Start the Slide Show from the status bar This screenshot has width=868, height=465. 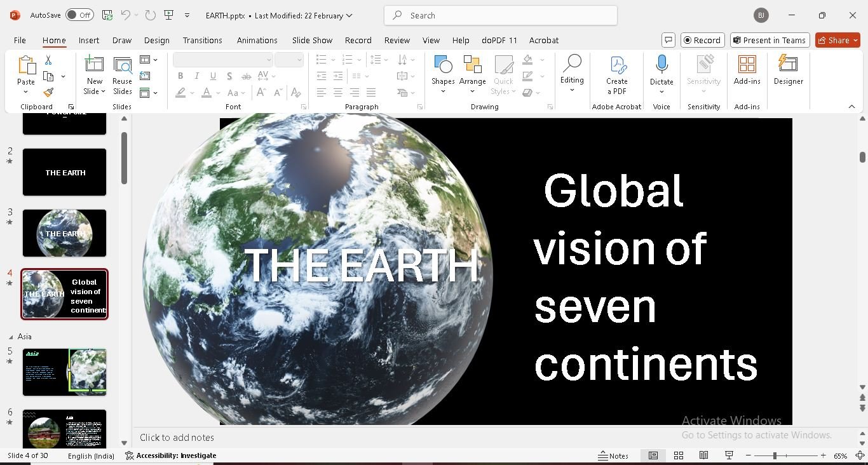coord(729,455)
